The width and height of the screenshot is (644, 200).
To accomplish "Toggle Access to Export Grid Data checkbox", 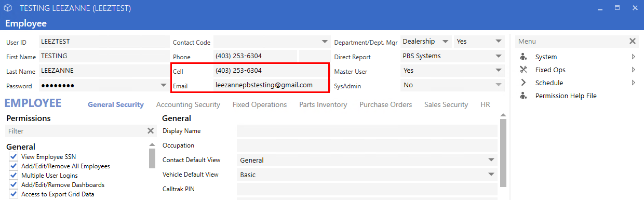I will click(x=14, y=194).
